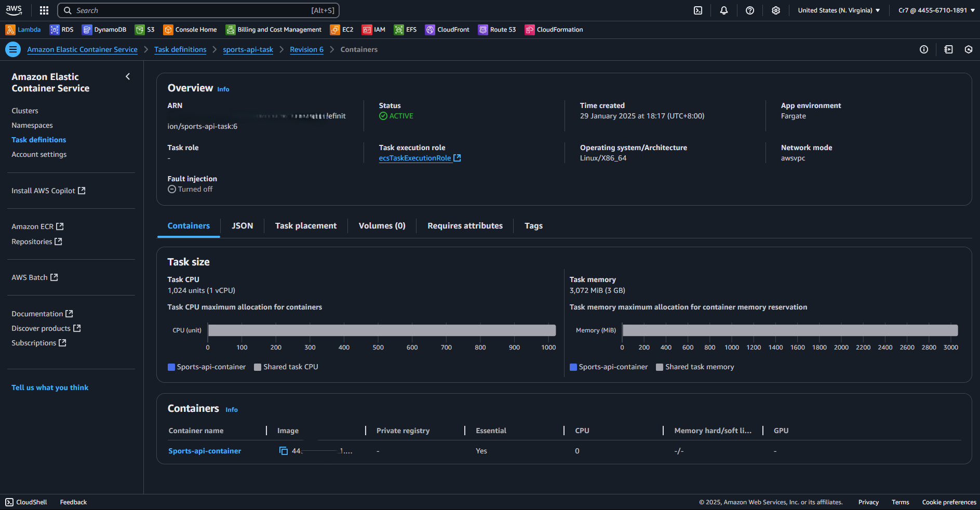Open Account settings in side navigation
Viewport: 980px width, 510px height.
click(39, 154)
